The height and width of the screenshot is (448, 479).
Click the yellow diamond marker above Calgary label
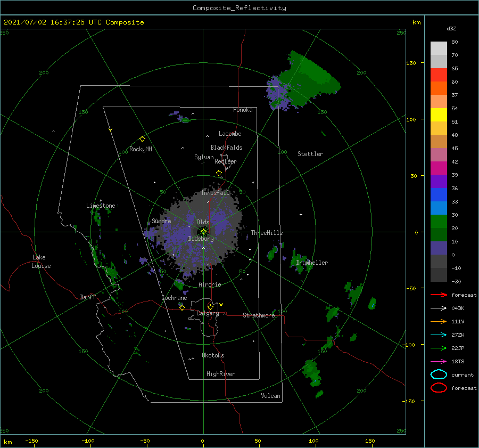210,307
